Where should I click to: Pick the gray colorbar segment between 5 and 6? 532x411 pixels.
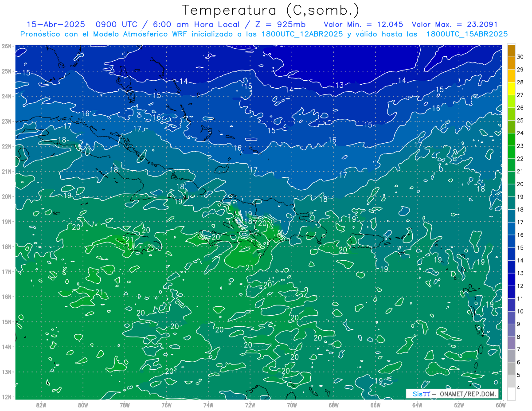coord(511,369)
